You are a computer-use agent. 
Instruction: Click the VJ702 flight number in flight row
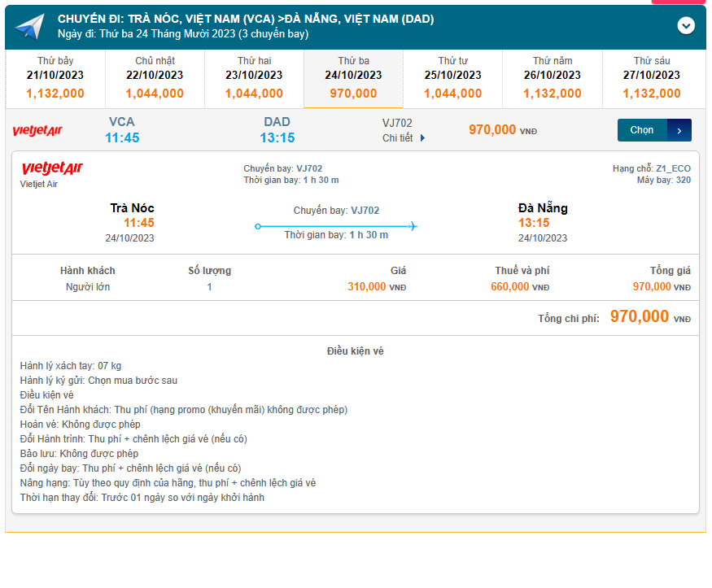pyautogui.click(x=397, y=123)
